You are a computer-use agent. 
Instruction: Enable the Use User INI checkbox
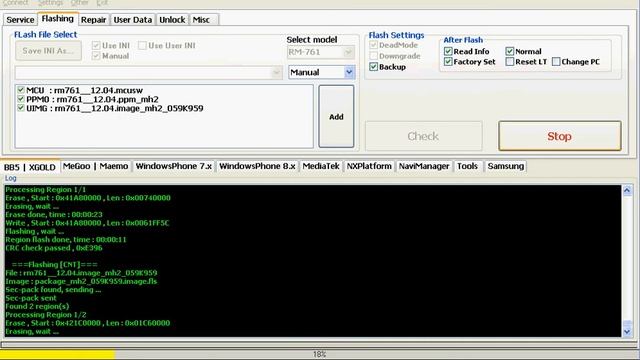(142, 45)
